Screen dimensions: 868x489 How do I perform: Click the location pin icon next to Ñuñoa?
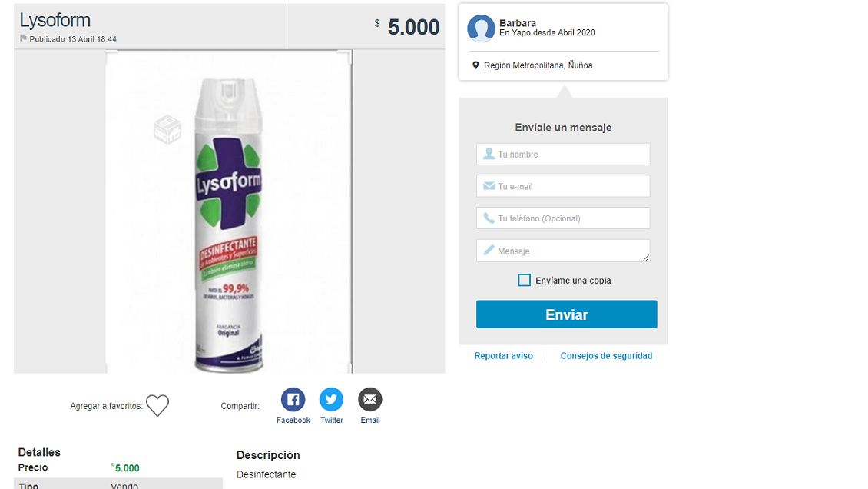click(475, 65)
